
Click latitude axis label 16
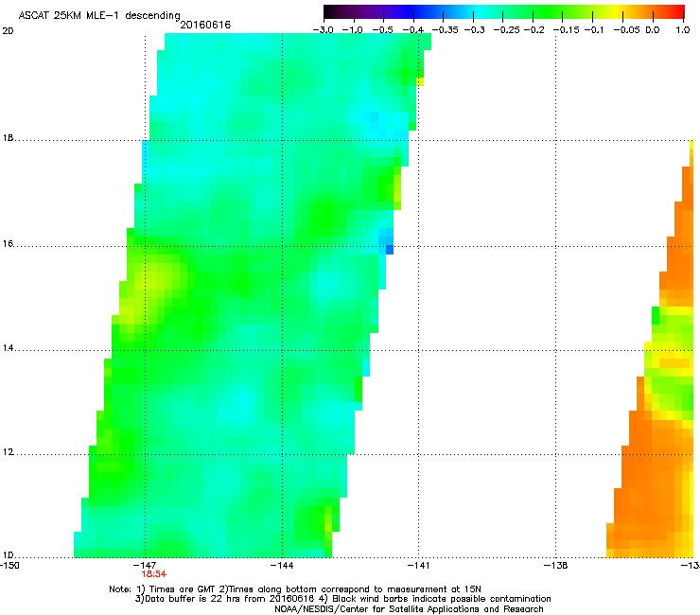pos(8,244)
